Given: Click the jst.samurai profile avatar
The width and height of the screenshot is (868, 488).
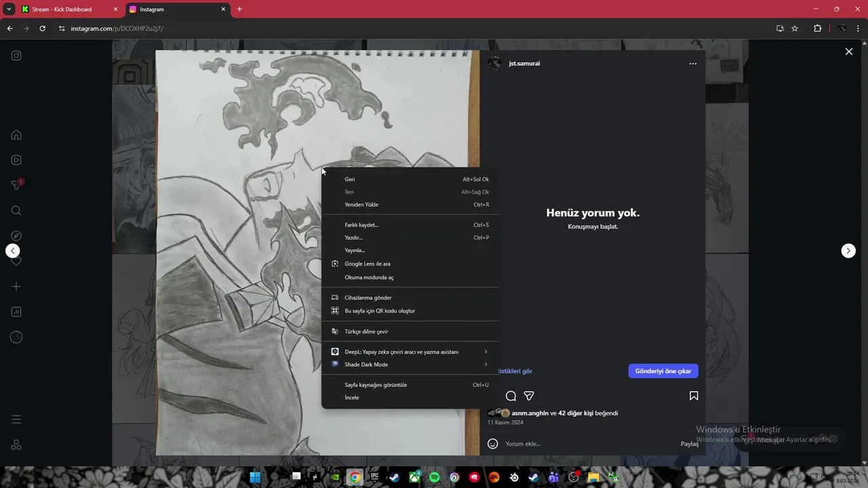Looking at the screenshot, I should (x=495, y=63).
